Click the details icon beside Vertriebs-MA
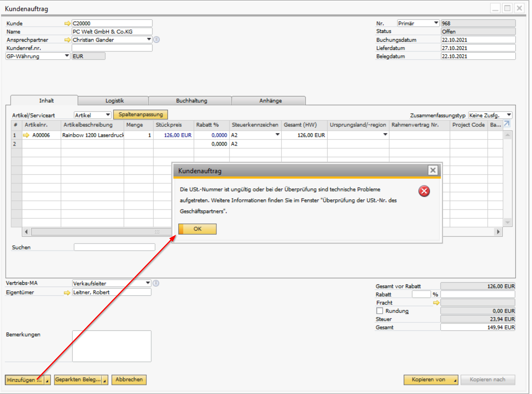The height and width of the screenshot is (394, 532). 156,283
